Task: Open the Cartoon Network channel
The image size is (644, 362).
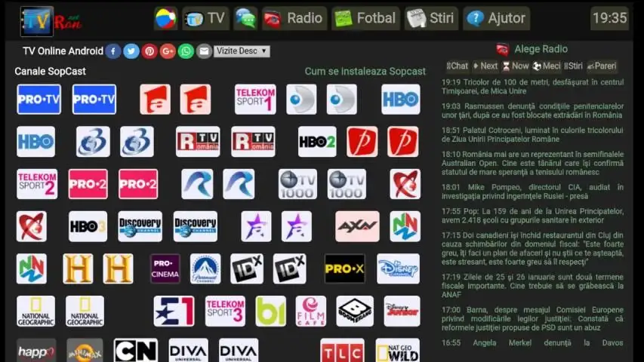Action: (136, 351)
